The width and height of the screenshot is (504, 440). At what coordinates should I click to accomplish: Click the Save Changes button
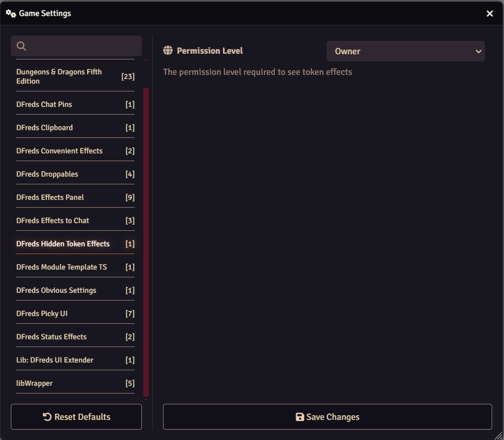click(327, 417)
